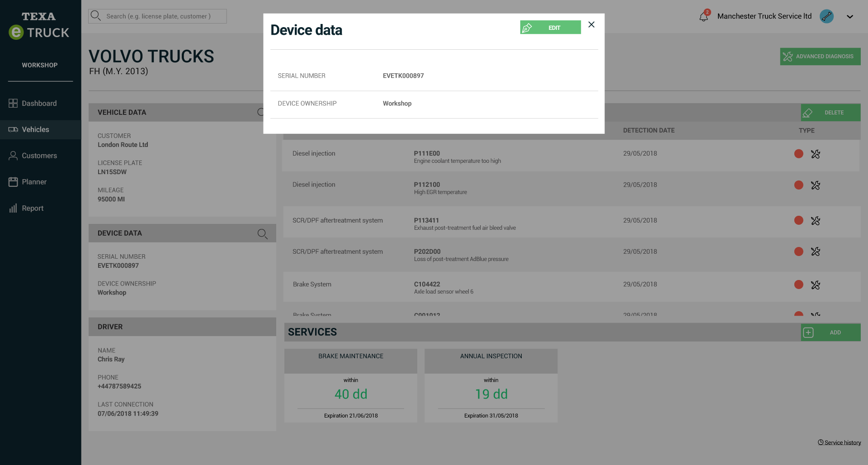Click the DELETE button
Screen dimensions: 868x465
830,113
